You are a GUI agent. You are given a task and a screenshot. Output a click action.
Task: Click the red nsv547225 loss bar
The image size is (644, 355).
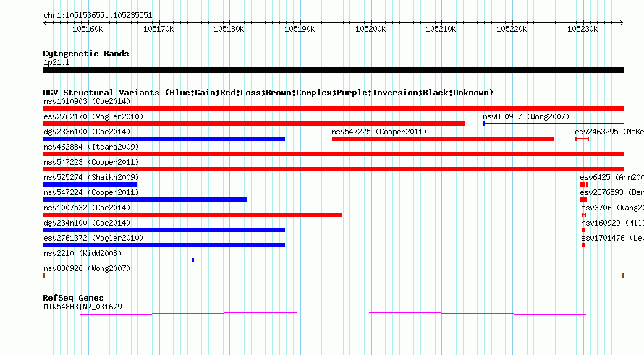[443, 139]
